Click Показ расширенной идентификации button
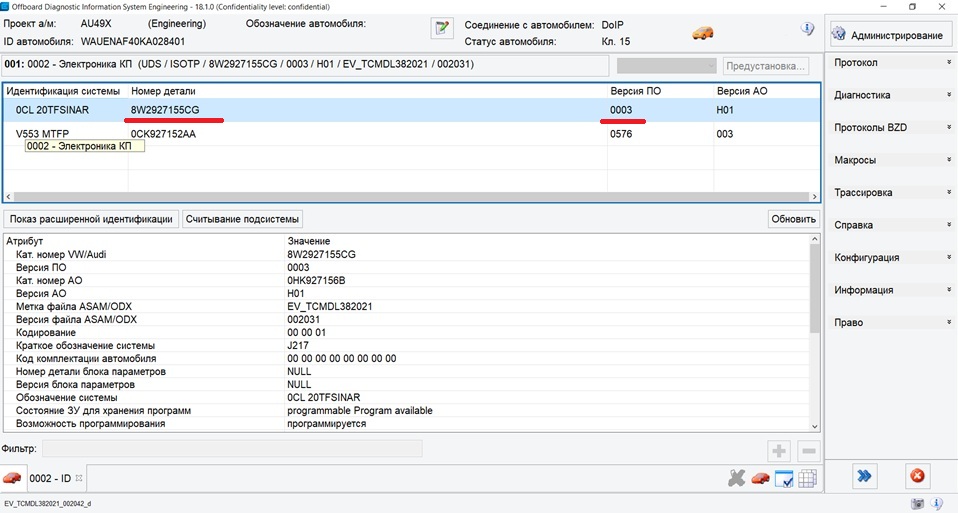This screenshot has height=513, width=958. (x=91, y=219)
